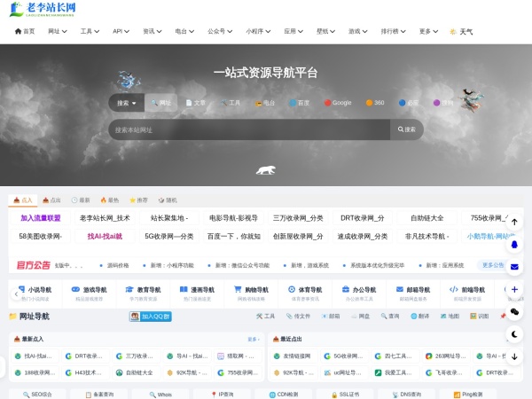Open the 找AI-找ai就 link
This screenshot has width=532, height=399.
pyautogui.click(x=105, y=236)
